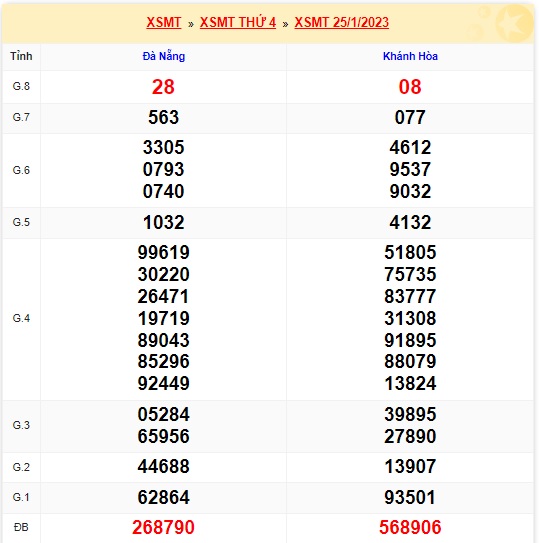Select G.6 number 0740

pos(164,192)
